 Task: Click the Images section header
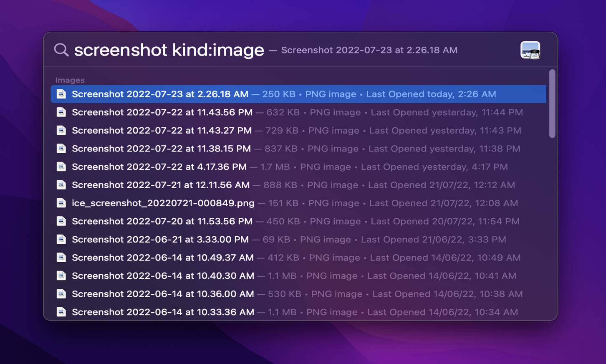(x=70, y=80)
